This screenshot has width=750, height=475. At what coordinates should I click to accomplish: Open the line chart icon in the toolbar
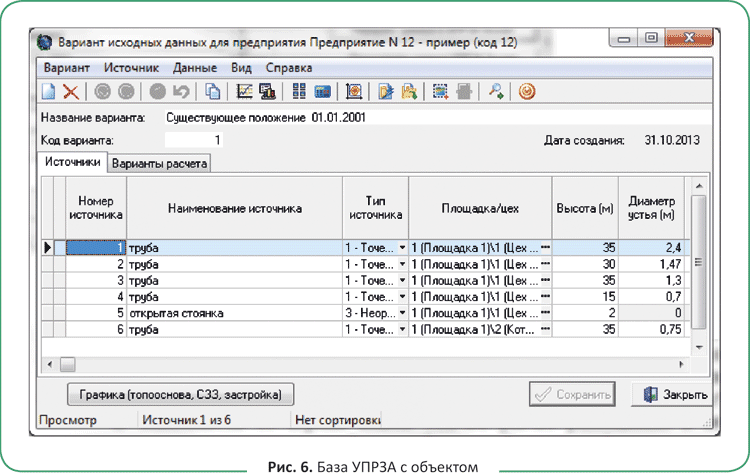click(x=244, y=91)
